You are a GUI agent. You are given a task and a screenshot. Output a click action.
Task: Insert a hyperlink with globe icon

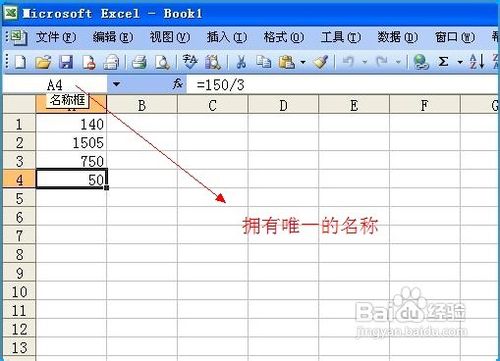pyautogui.click(x=421, y=62)
